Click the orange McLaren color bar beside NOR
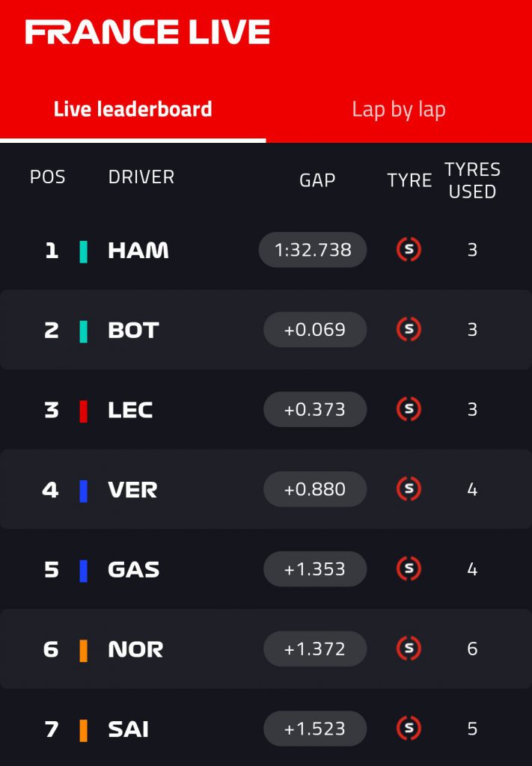The height and width of the screenshot is (766, 532). pyautogui.click(x=84, y=650)
